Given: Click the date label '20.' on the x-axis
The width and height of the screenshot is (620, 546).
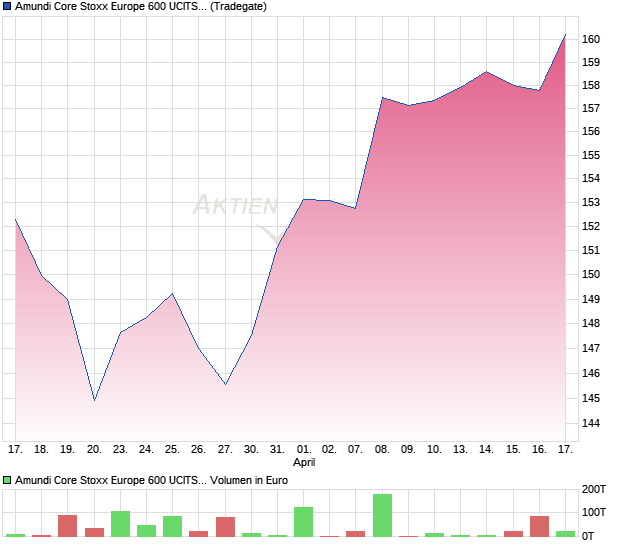Looking at the screenshot, I should [x=94, y=450].
